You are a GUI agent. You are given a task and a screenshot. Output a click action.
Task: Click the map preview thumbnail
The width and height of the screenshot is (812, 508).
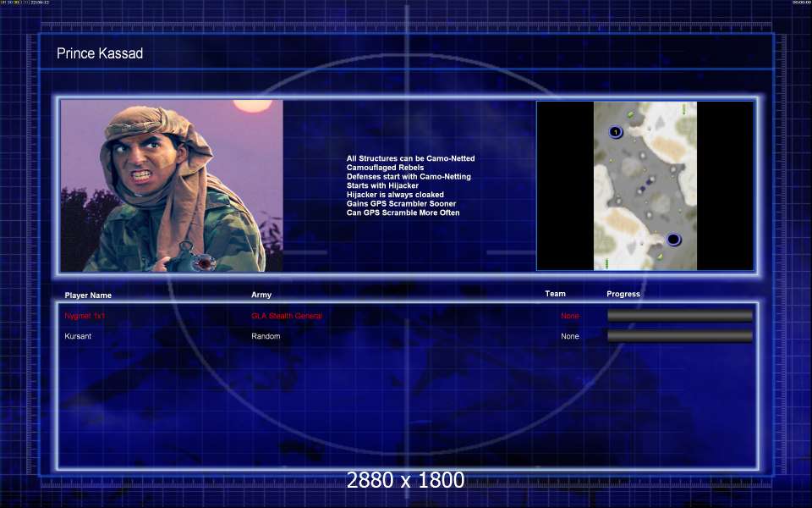[645, 185]
